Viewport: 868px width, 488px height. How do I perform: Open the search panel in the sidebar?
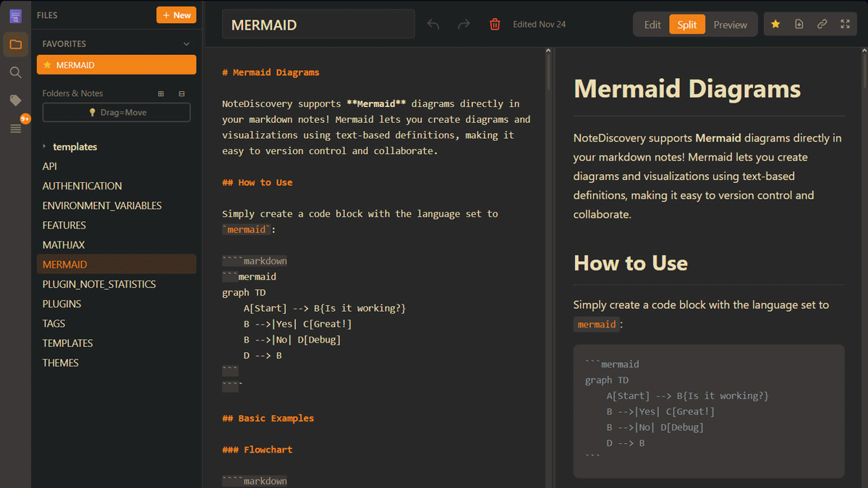(x=15, y=72)
